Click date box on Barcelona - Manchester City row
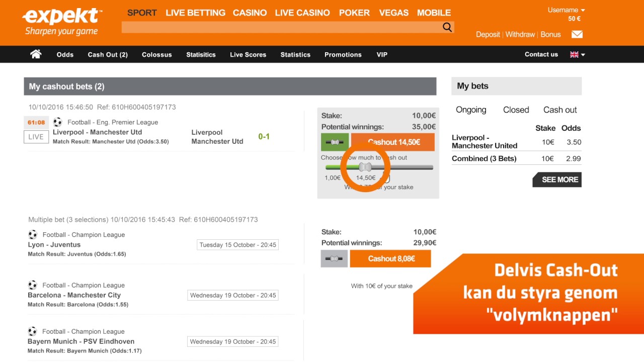644x362 pixels. (x=233, y=295)
